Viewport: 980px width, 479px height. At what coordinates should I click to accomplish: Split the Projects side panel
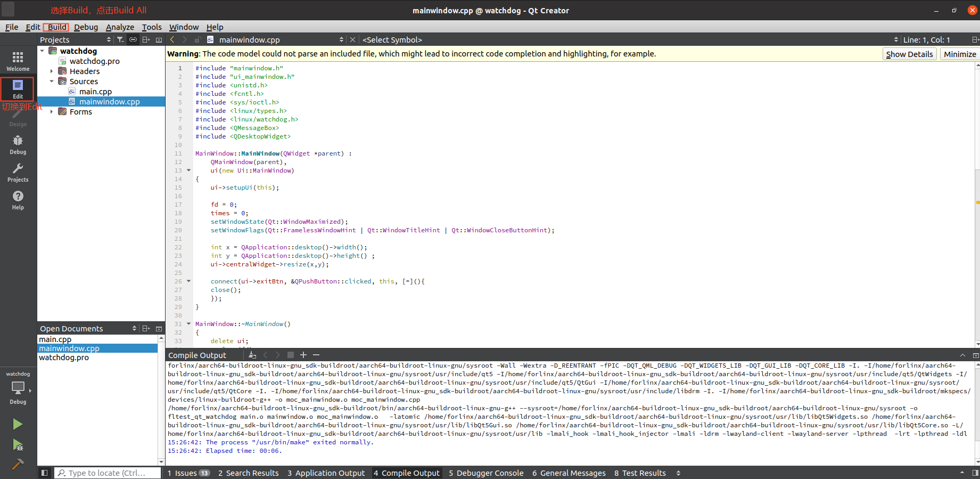pyautogui.click(x=146, y=39)
